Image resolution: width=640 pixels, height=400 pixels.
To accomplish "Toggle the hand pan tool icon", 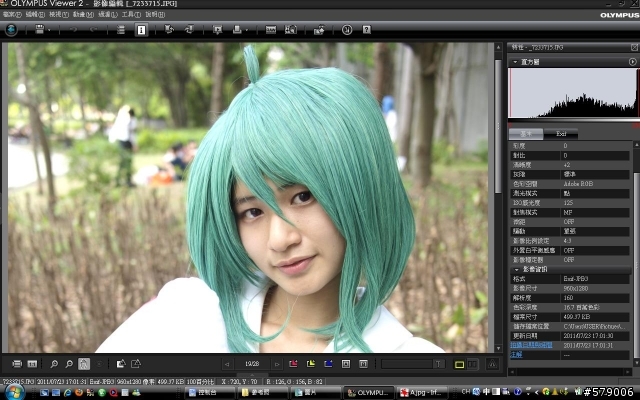I will [x=84, y=364].
